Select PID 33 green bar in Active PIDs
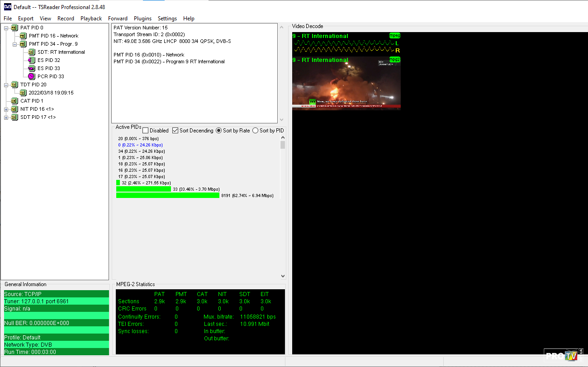588x367 pixels. click(x=143, y=189)
